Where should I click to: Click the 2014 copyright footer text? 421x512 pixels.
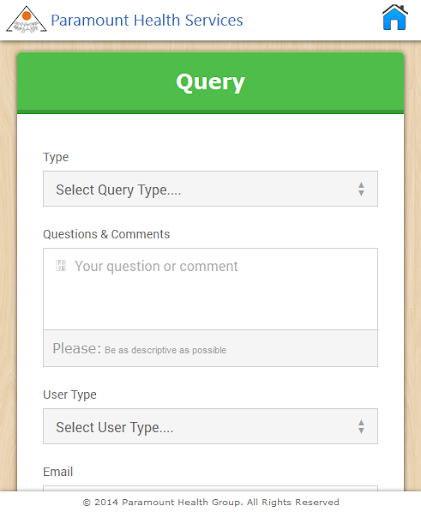(211, 502)
